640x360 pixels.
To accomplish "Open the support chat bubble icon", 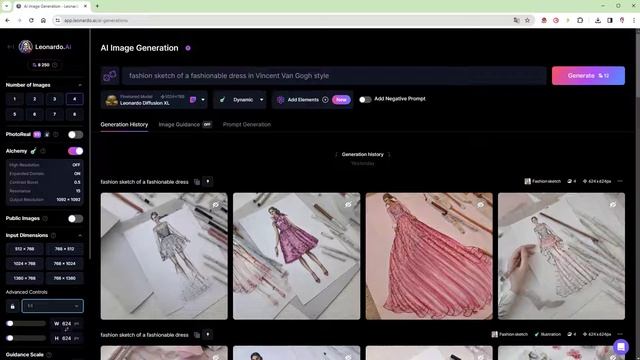I will [x=621, y=347].
